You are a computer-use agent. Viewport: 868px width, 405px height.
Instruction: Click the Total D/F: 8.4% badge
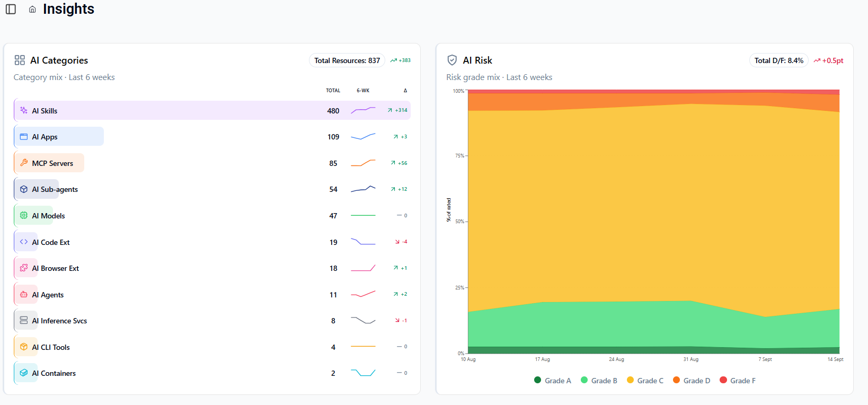tap(778, 60)
